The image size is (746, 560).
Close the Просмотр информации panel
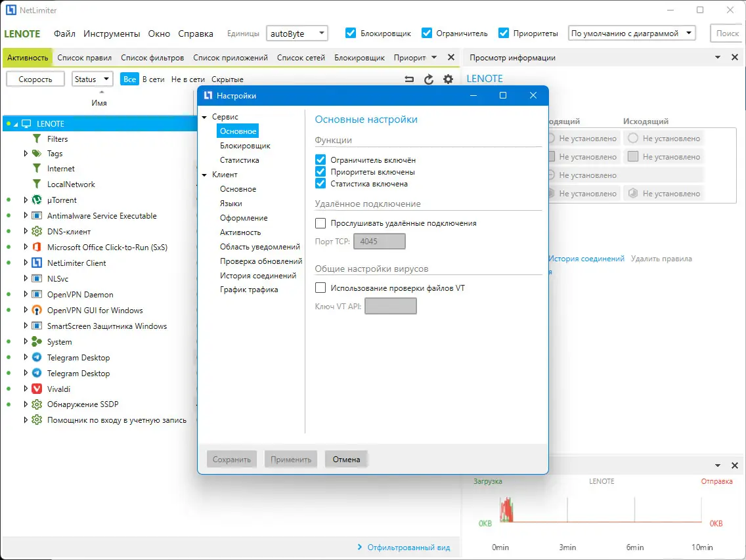[x=735, y=57]
